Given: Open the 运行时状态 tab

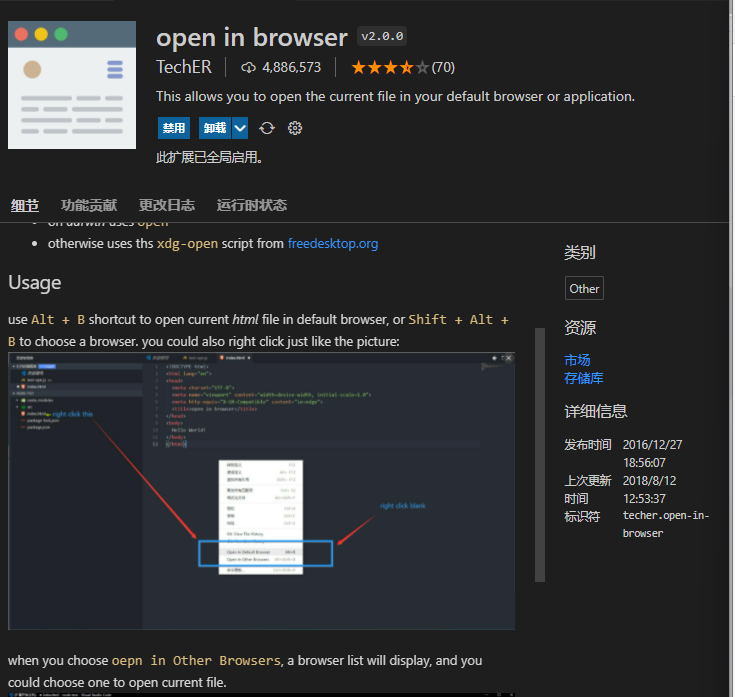Looking at the screenshot, I should click(x=252, y=205).
